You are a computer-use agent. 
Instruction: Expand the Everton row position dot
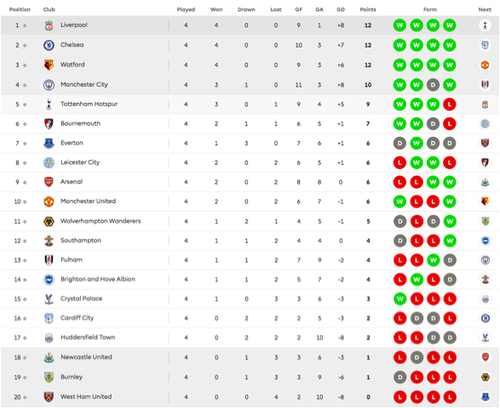click(25, 143)
